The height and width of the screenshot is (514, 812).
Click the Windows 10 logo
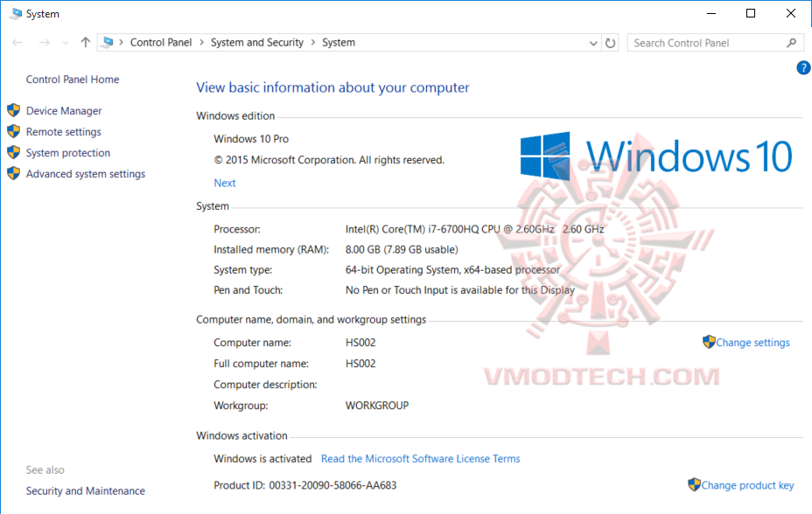click(655, 156)
